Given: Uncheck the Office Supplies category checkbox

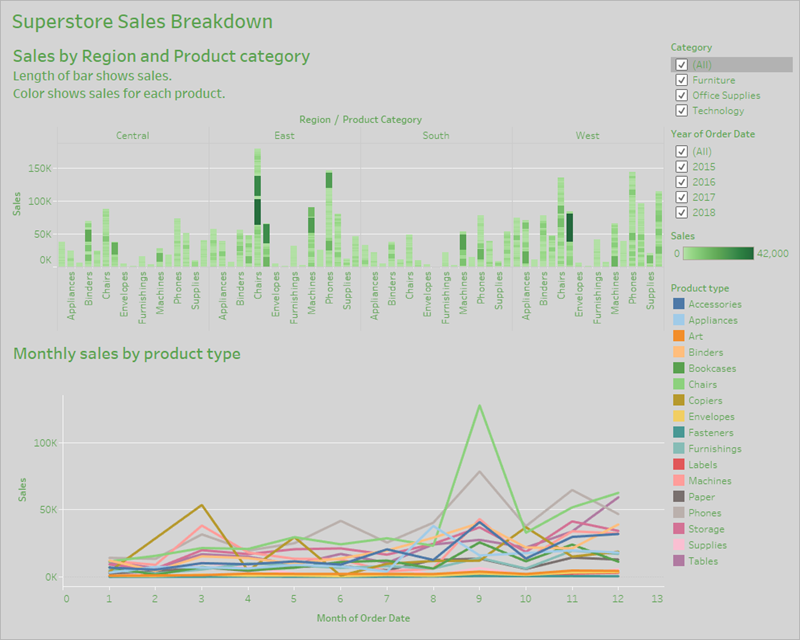Looking at the screenshot, I should (x=681, y=95).
